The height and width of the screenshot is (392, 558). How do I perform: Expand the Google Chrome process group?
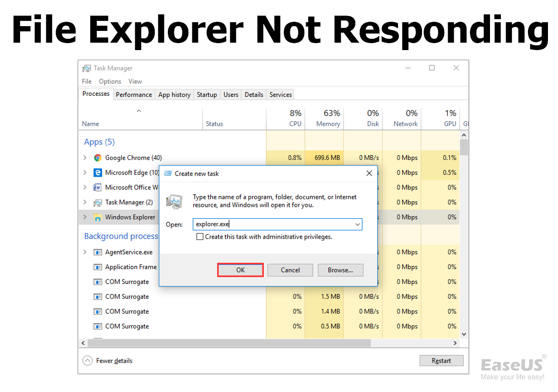[85, 158]
